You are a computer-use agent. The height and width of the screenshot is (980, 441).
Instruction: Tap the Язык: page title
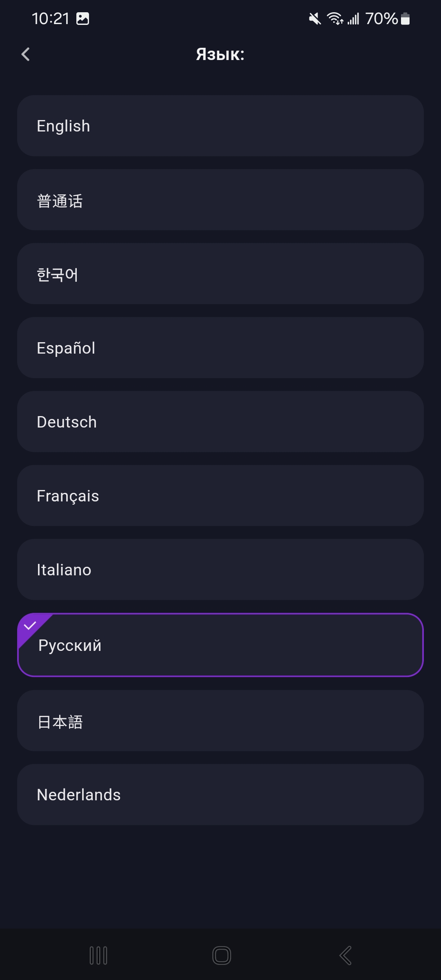point(220,54)
